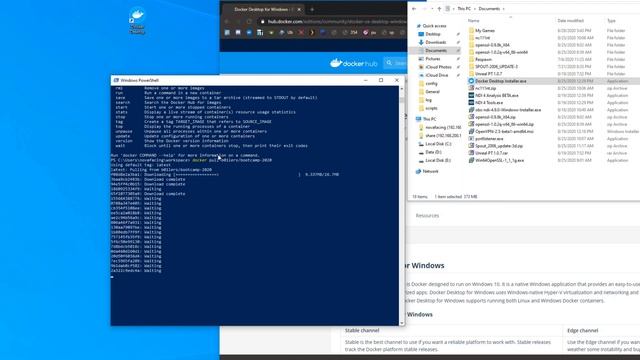The width and height of the screenshot is (640, 360).
Task: Open iCloud Drive in Explorer sidebar
Action: click(437, 75)
